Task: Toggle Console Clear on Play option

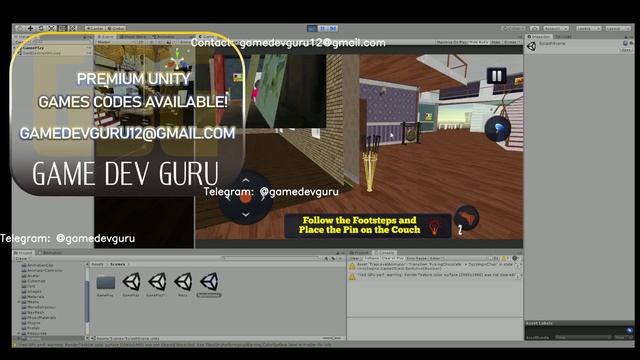Action: pyautogui.click(x=393, y=258)
